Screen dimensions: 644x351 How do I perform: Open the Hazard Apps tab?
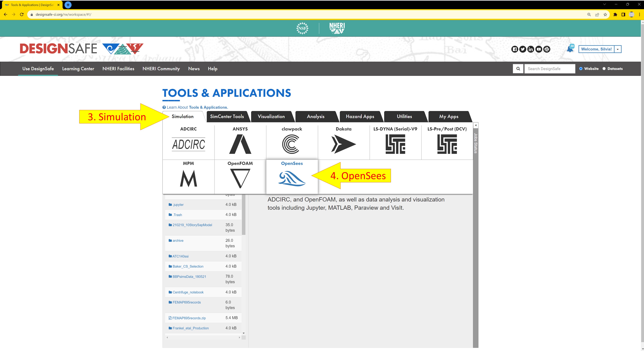click(360, 117)
